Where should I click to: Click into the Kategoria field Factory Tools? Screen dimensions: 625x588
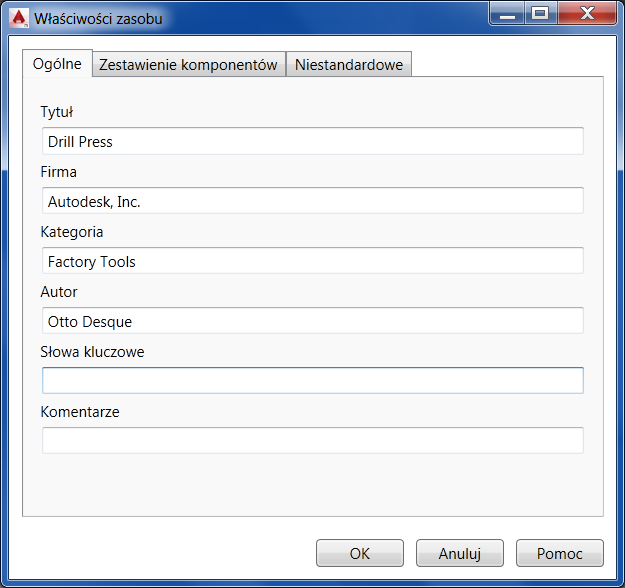coord(312,261)
